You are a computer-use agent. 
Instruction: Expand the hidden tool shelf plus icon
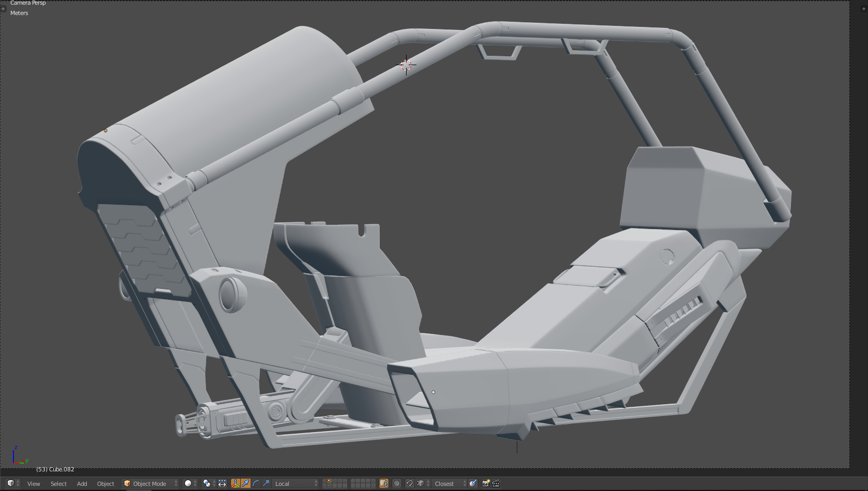click(x=3, y=8)
